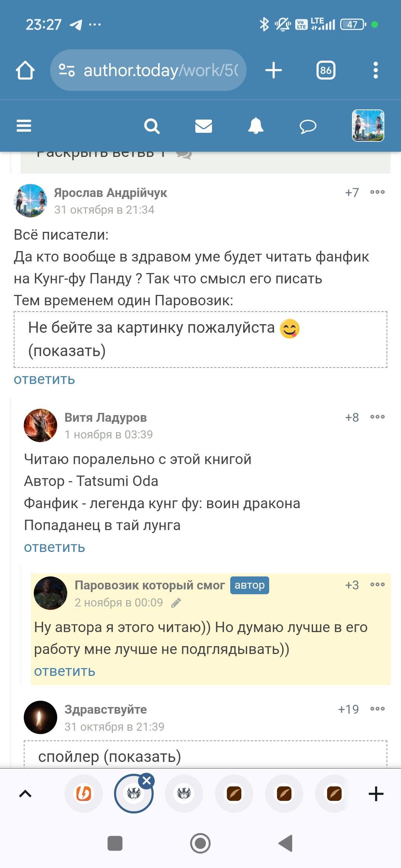401x868 pixels.
Task: Expand the spoiler in Здравствуйте's comment
Action: coord(110,756)
